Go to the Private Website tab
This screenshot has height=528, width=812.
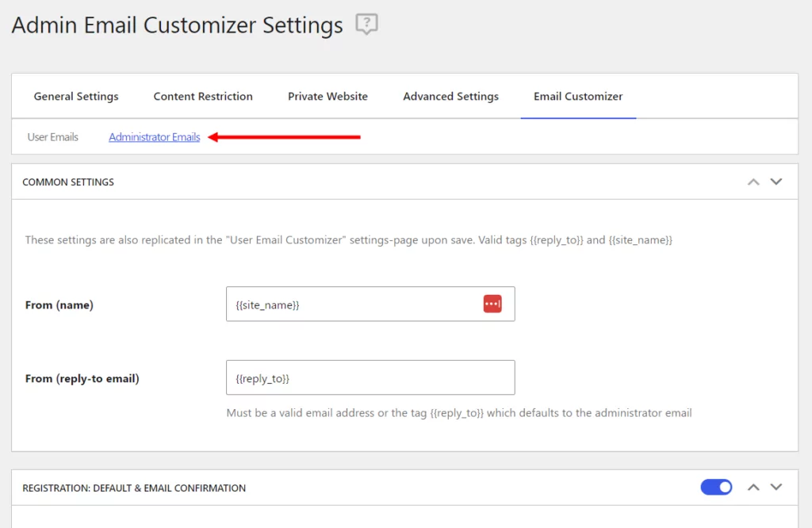coord(327,96)
